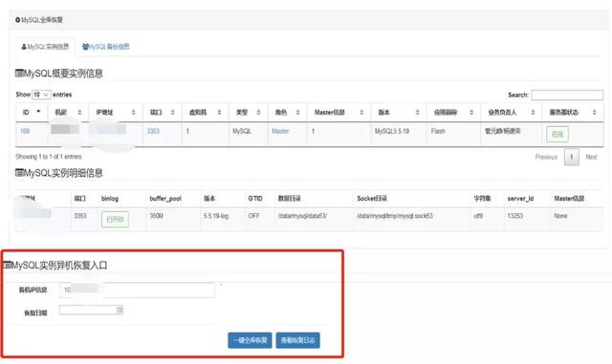
Task: Go to Next page of entries
Action: pyautogui.click(x=591, y=157)
